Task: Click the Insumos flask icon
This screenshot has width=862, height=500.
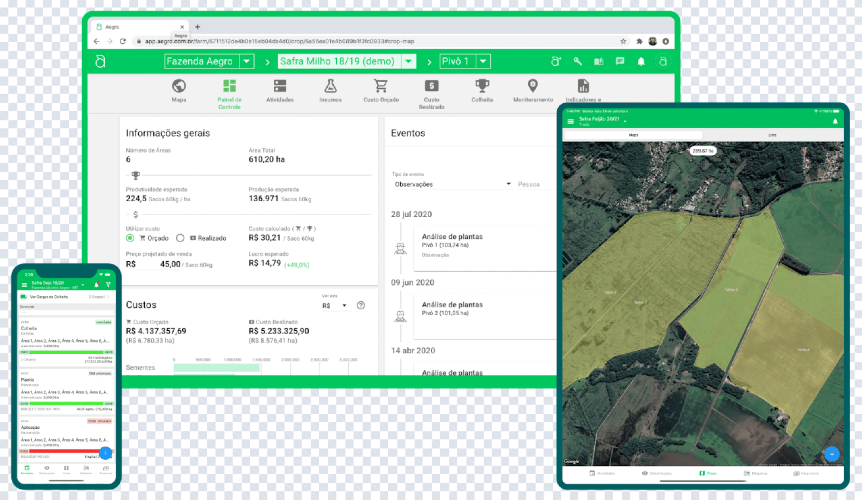Action: point(330,87)
